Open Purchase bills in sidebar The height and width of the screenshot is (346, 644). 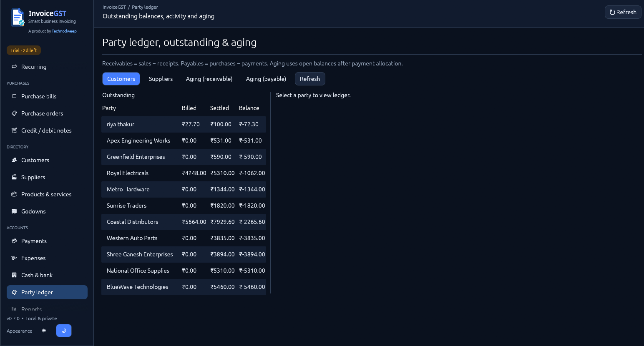tap(47, 96)
